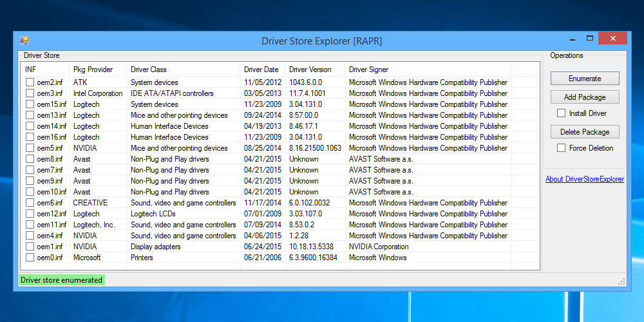Sort by Driver Date column header
Image resolution: width=644 pixels, height=322 pixels.
coord(263,70)
